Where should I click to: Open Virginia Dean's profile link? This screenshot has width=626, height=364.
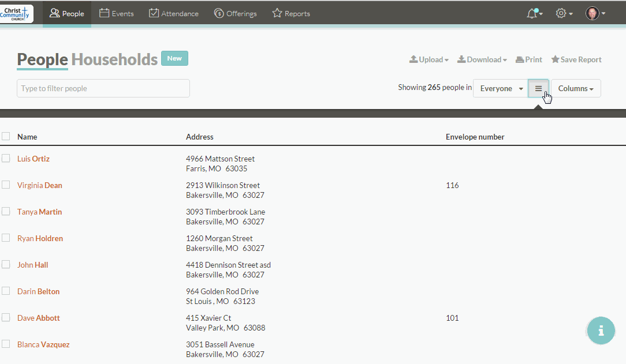tap(39, 185)
